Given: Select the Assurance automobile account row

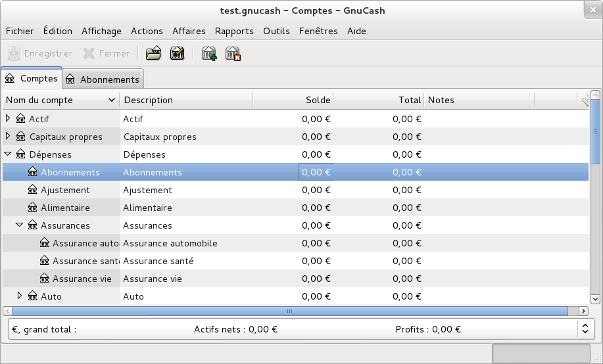Looking at the screenshot, I should point(170,243).
